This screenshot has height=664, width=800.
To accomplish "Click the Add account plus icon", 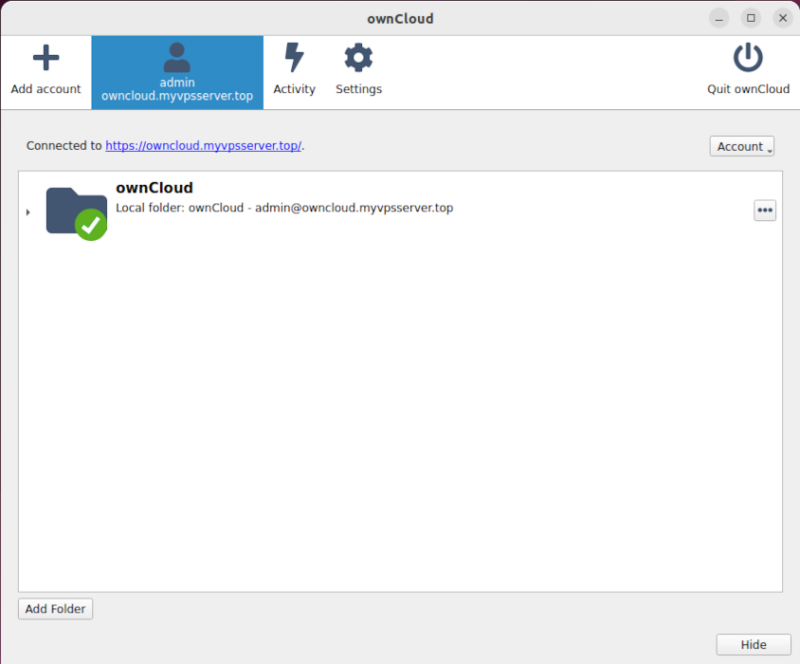I will pos(45,55).
